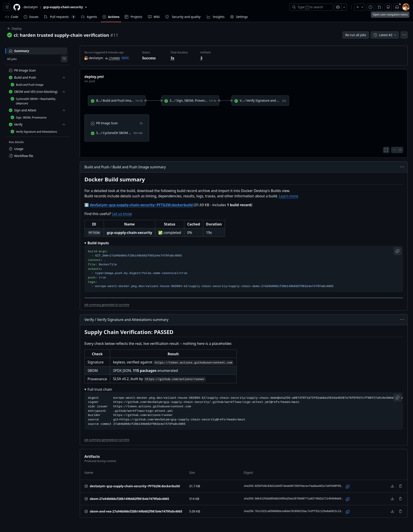Open the Learn more link
The width and height of the screenshot is (413, 532).
point(288,196)
